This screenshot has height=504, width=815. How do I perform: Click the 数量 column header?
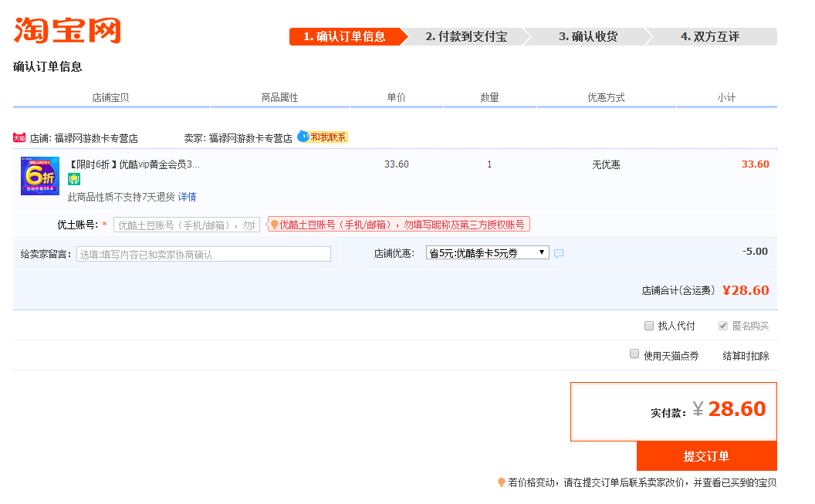489,98
